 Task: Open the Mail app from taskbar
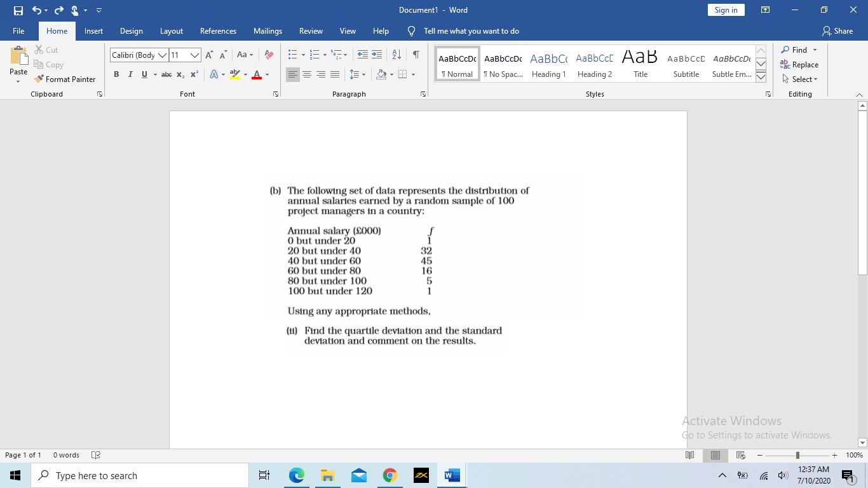click(x=359, y=475)
